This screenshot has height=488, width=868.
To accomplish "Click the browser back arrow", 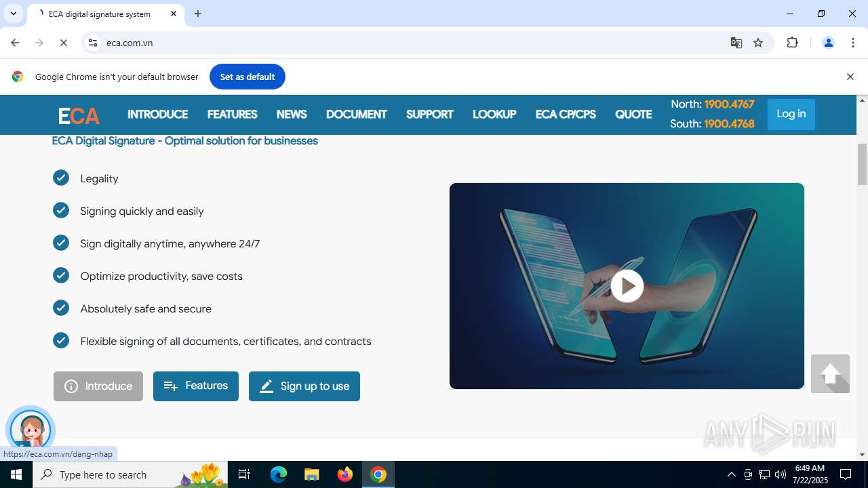I will (x=15, y=43).
